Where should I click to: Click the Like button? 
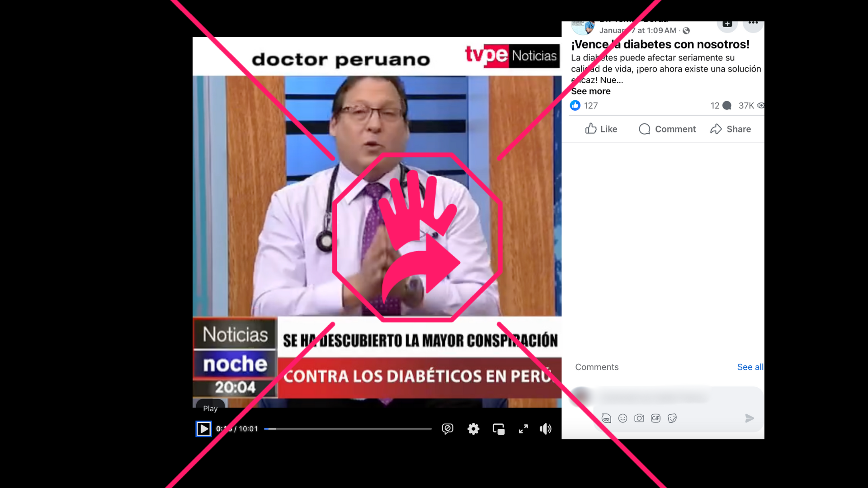point(601,129)
